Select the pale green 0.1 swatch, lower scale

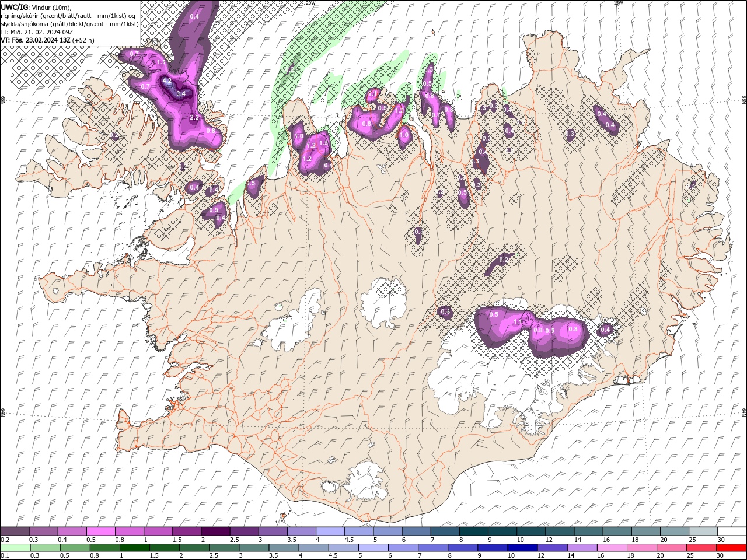15,548
